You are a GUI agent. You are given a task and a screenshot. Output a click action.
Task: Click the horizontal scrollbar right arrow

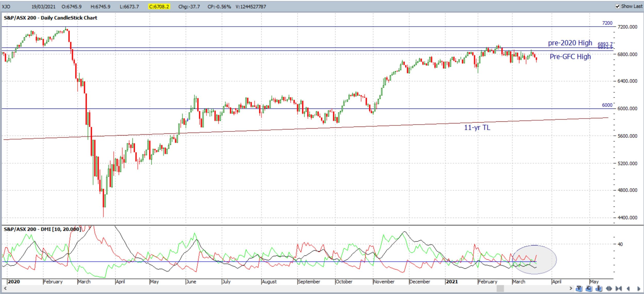(x=571, y=288)
